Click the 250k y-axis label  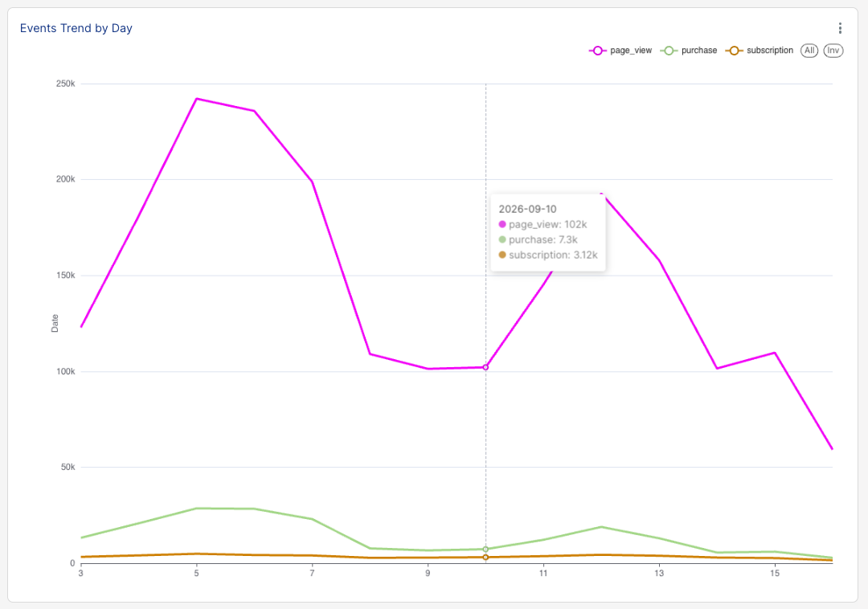65,84
